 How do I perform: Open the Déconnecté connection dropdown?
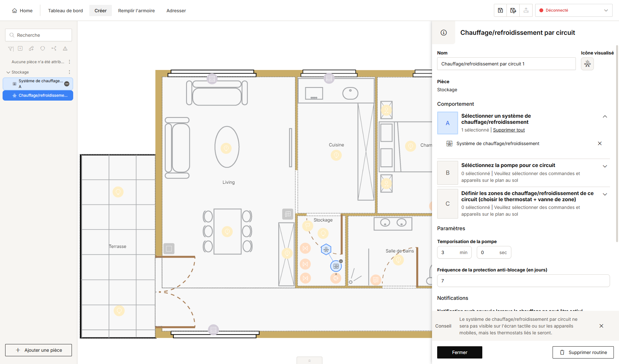tap(574, 10)
